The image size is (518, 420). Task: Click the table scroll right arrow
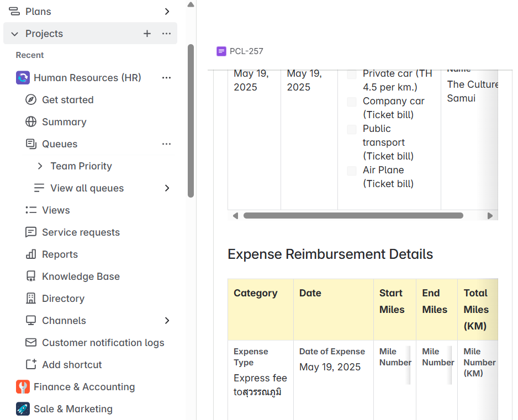(x=490, y=216)
